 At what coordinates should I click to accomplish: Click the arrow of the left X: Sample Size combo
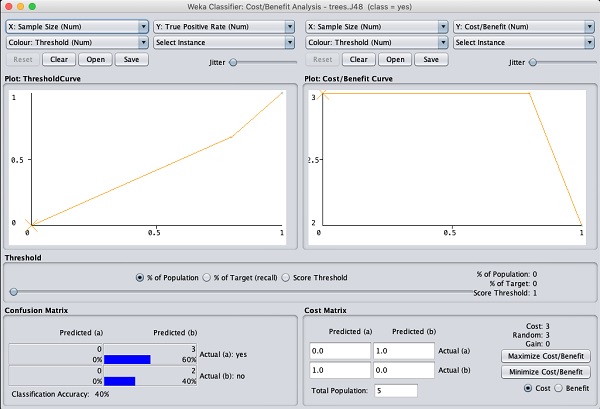click(x=143, y=27)
